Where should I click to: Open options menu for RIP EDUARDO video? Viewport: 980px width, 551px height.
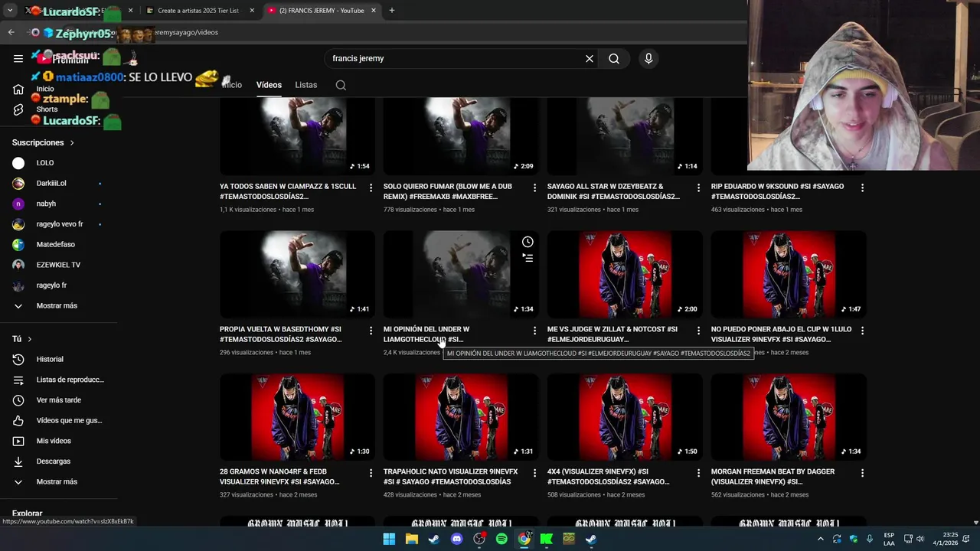click(862, 187)
